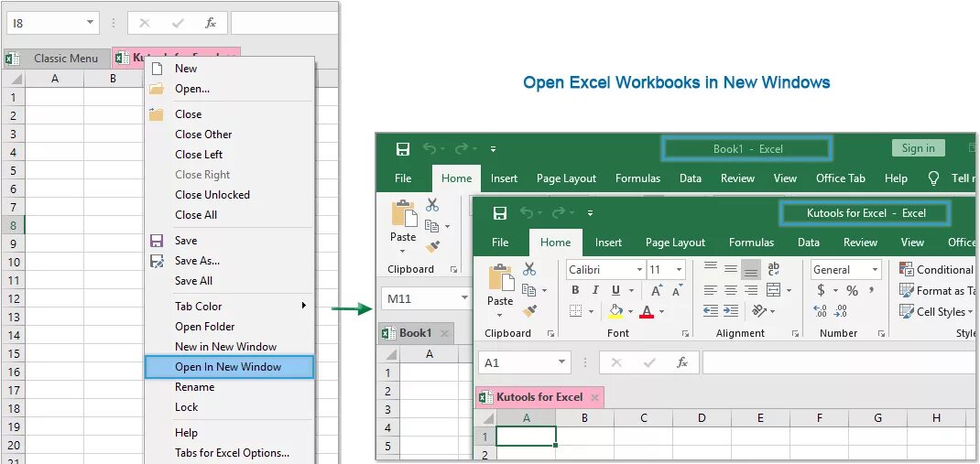Click the Decrease Decimal icon
Image resolution: width=980 pixels, height=464 pixels.
pyautogui.click(x=842, y=311)
